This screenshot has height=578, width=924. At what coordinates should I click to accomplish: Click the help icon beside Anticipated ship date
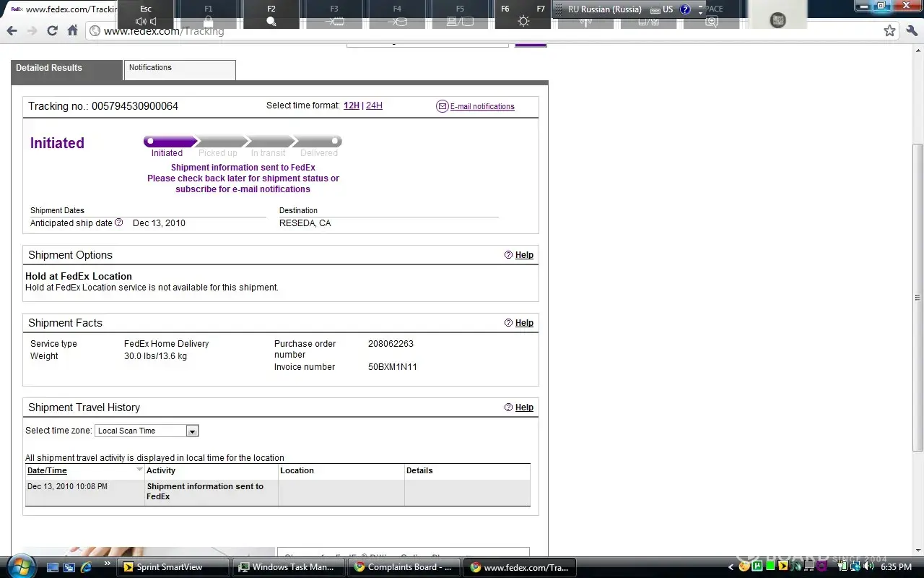(119, 223)
